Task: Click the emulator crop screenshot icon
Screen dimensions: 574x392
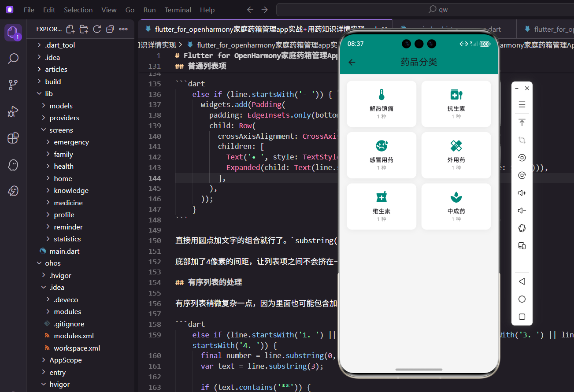Action: click(x=522, y=140)
